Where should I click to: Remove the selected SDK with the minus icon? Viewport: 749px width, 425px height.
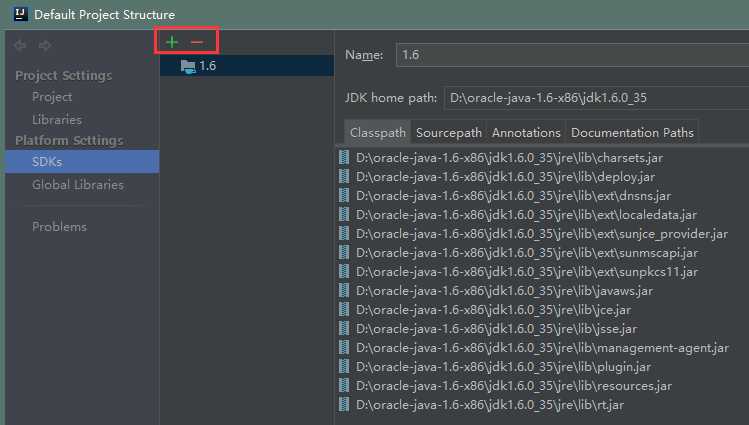pos(197,42)
